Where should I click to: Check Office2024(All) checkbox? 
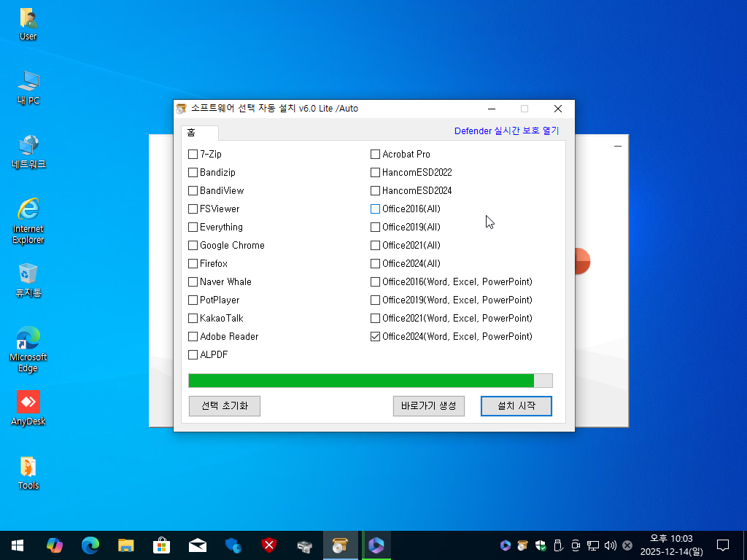(376, 264)
